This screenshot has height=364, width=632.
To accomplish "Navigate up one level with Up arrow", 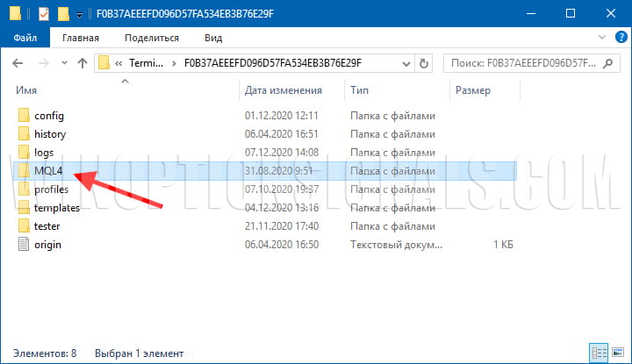I will click(x=83, y=63).
